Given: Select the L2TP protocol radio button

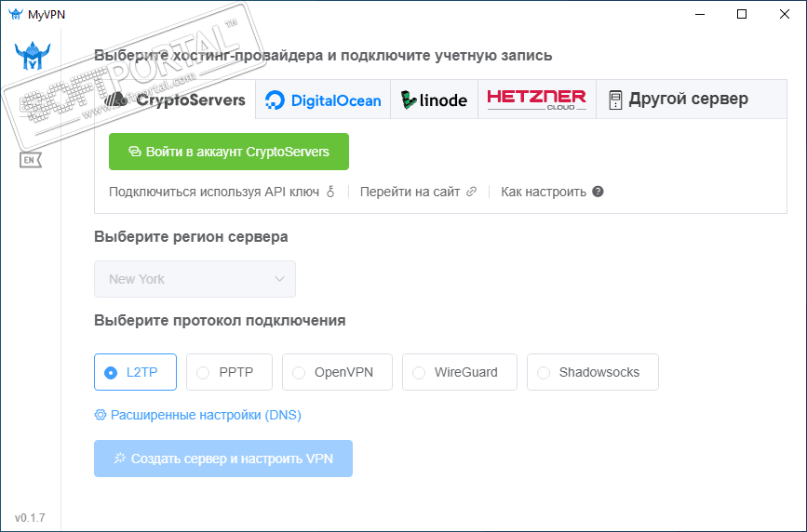Looking at the screenshot, I should click(x=111, y=372).
